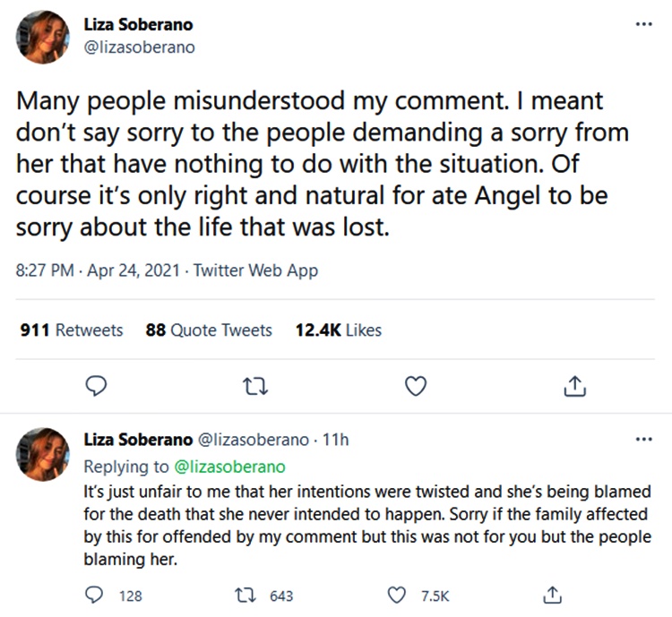
Task: Open more options on reply tweet
Action: click(643, 440)
